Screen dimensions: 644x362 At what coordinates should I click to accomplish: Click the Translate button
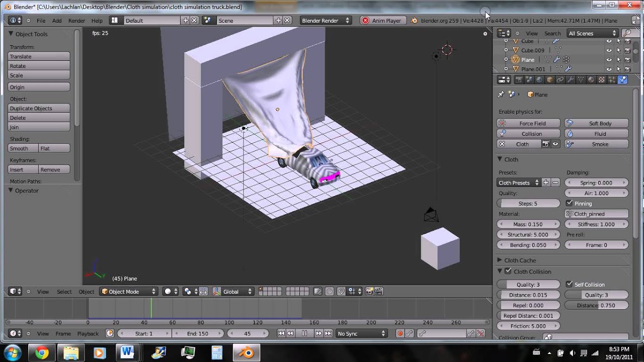39,56
